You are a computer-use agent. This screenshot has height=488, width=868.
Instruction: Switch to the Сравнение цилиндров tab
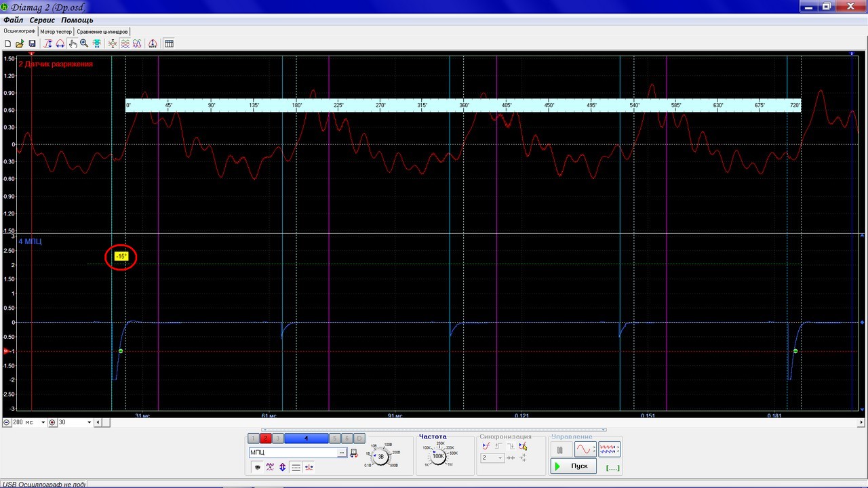pyautogui.click(x=102, y=32)
